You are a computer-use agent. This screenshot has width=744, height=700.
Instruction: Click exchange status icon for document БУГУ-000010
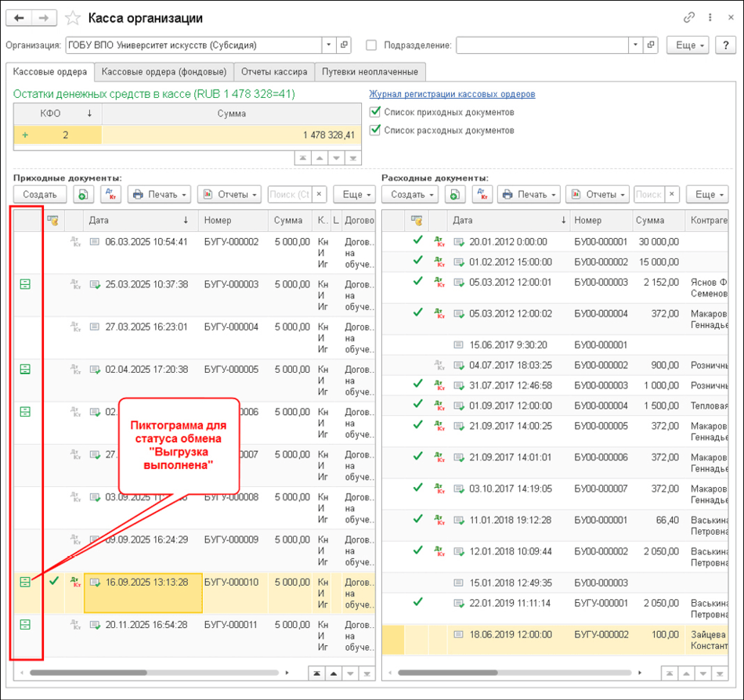[25, 582]
